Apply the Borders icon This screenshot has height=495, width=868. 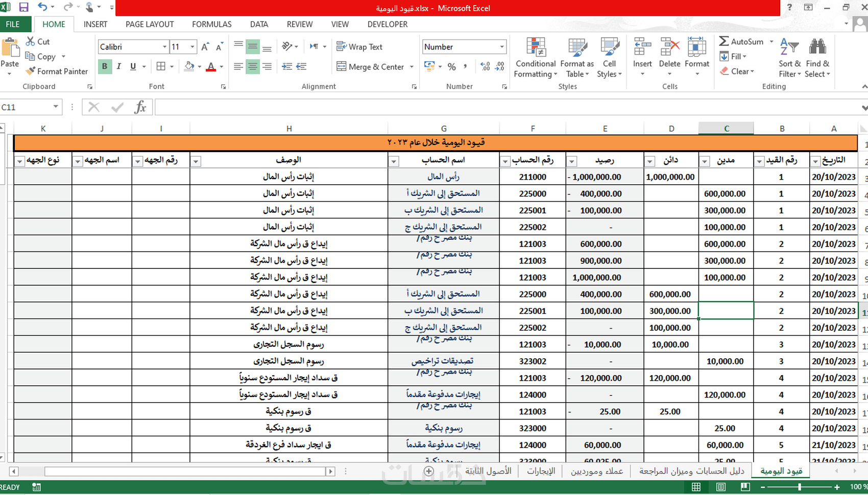[161, 66]
